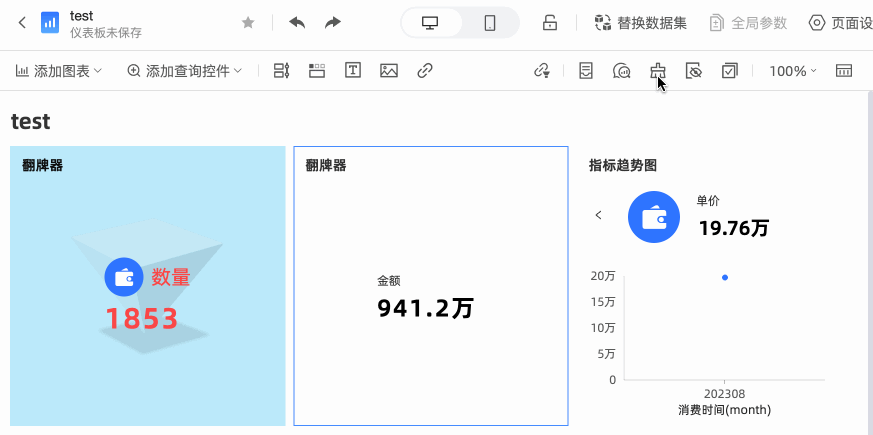Click 替换数据集 to replace dataset
Screen dimensions: 873x435
click(x=642, y=23)
